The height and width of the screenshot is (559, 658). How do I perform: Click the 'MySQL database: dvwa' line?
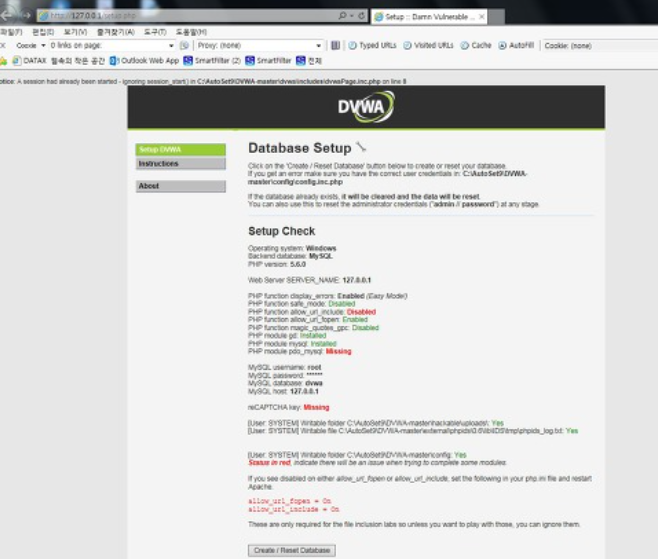pyautogui.click(x=285, y=383)
